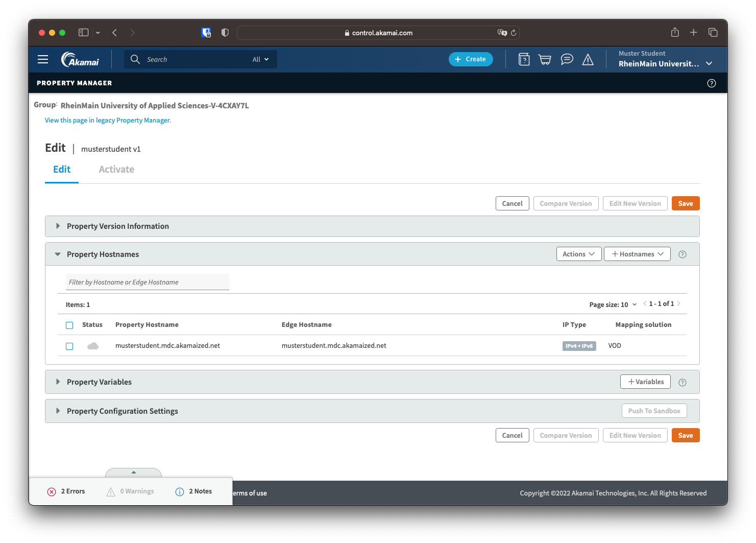Expand the validation messages panel handle
This screenshot has width=756, height=543.
coord(133,473)
